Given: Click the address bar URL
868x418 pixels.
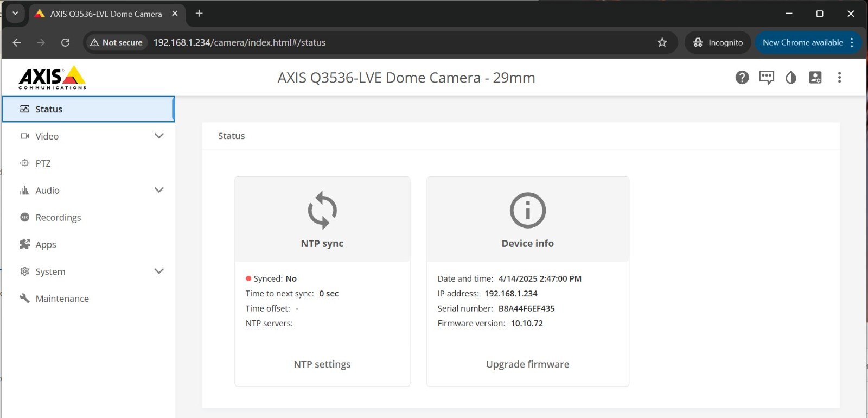Looking at the screenshot, I should (x=239, y=42).
